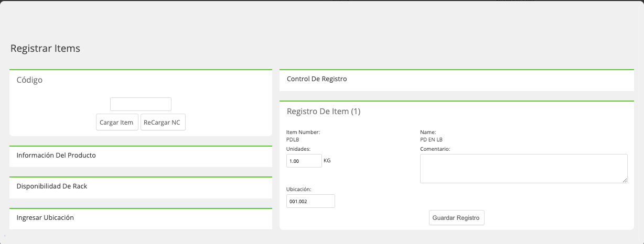Click the Unidades: label

click(x=298, y=149)
